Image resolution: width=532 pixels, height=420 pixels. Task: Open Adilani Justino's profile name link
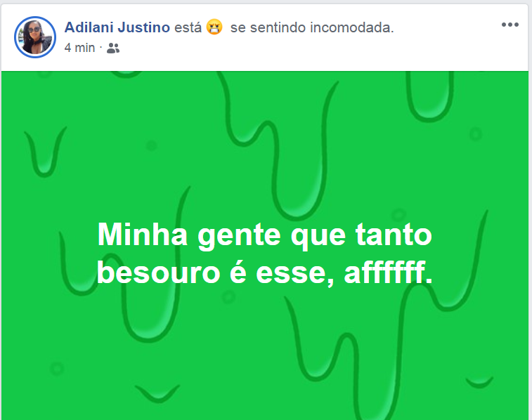pyautogui.click(x=117, y=27)
